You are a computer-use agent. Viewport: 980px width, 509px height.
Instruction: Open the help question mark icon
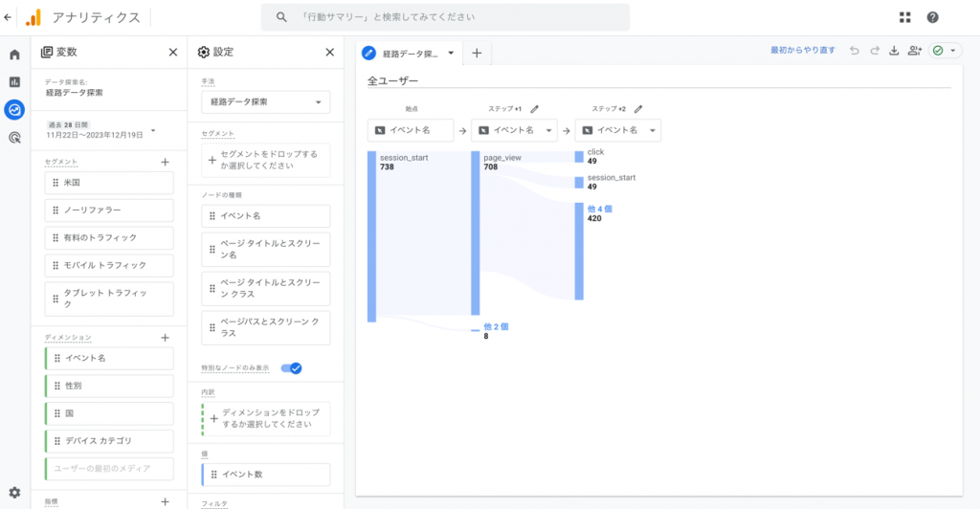click(x=932, y=17)
